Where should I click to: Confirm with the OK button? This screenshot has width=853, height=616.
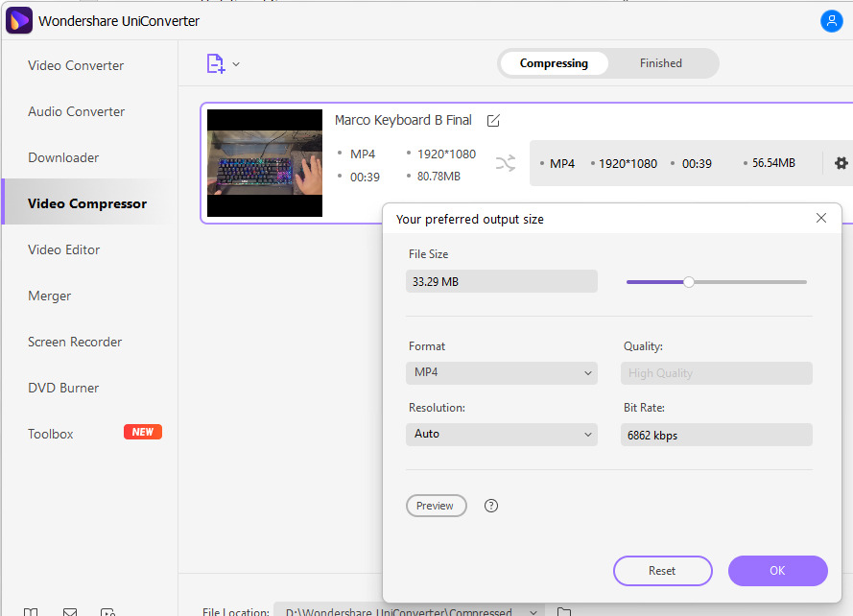(x=778, y=571)
